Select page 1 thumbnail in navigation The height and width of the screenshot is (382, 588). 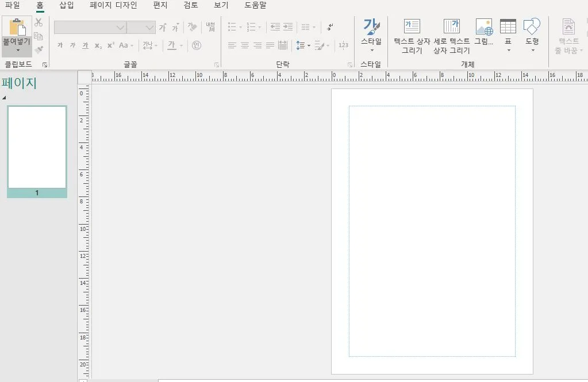[37, 152]
